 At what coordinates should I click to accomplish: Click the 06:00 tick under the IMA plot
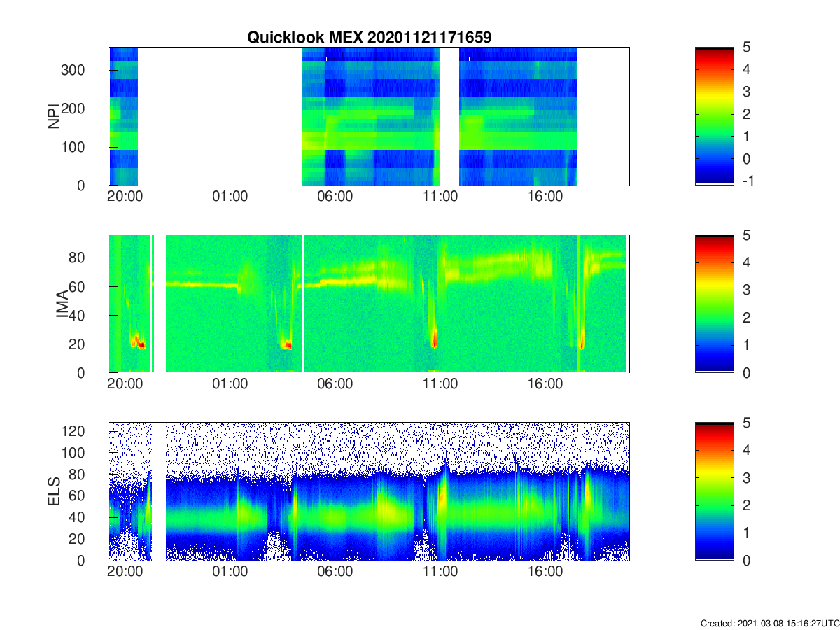pos(335,384)
